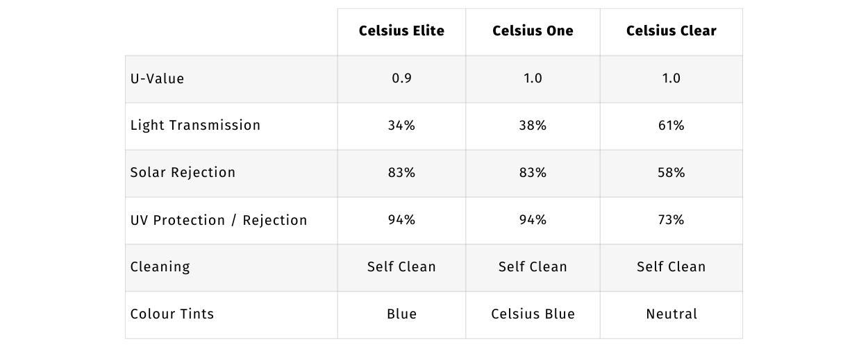Select the 61% light transmission value
This screenshot has height=347, width=868.
pos(671,126)
